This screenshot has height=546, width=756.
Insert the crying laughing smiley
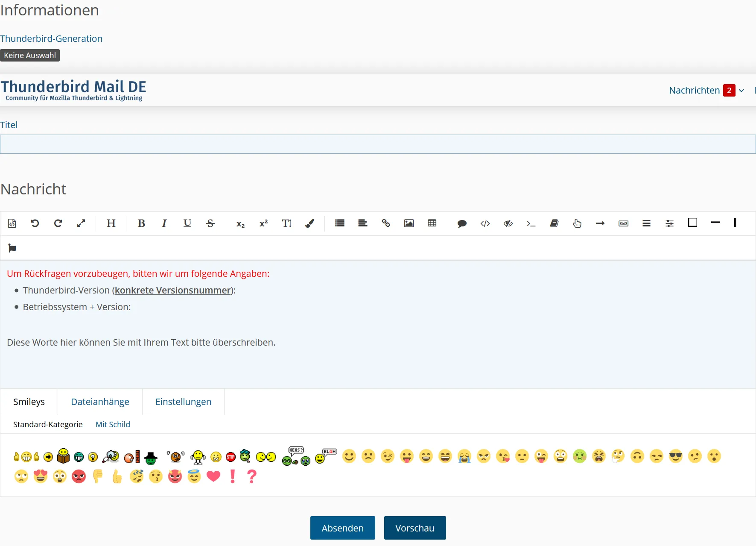[x=464, y=456]
